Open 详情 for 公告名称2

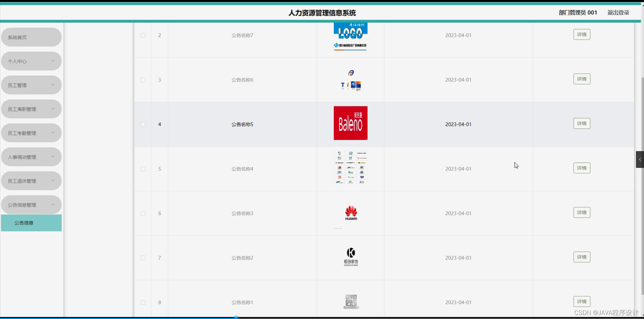(x=582, y=257)
